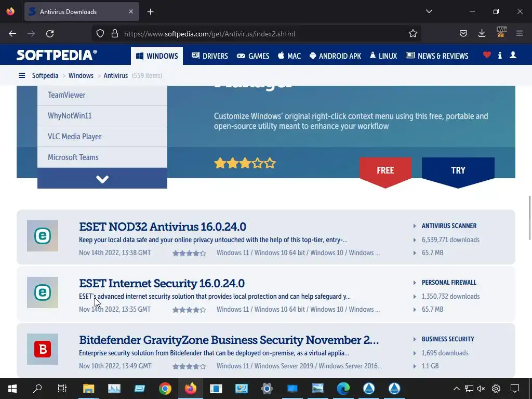Click the Win extension icon in toolbar
The image size is (532, 399).
501,32
